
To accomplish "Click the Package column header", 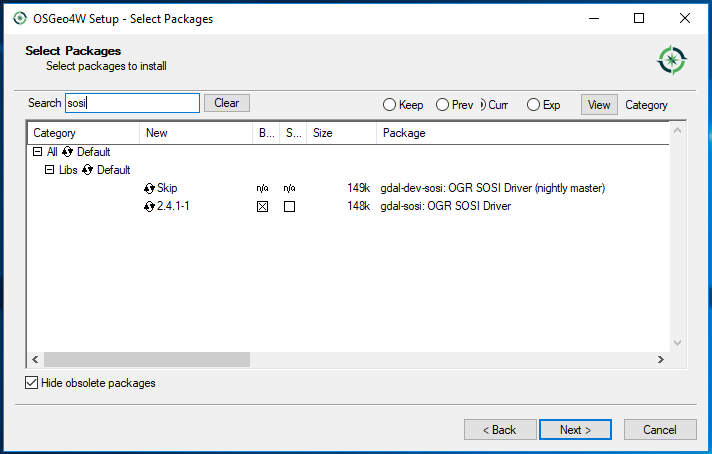I will coord(523,133).
